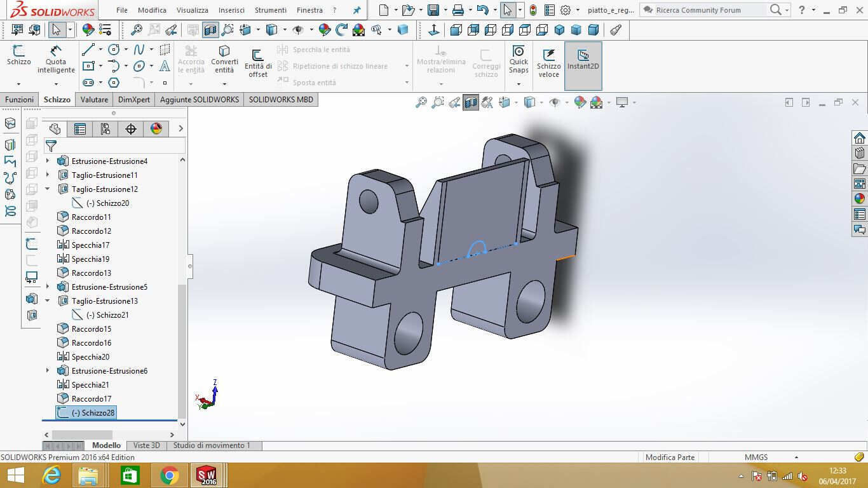Pin the menu bar with the pushpin
The height and width of the screenshot is (488, 868).
[x=356, y=10]
